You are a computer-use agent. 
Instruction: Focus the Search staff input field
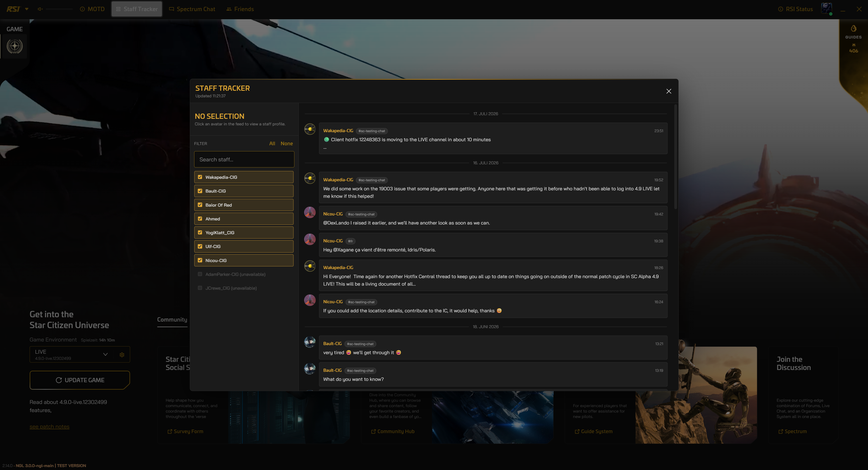[x=244, y=159]
